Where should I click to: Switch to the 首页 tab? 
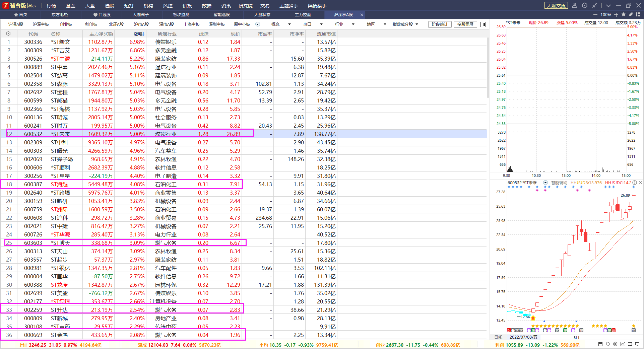tap(20, 15)
